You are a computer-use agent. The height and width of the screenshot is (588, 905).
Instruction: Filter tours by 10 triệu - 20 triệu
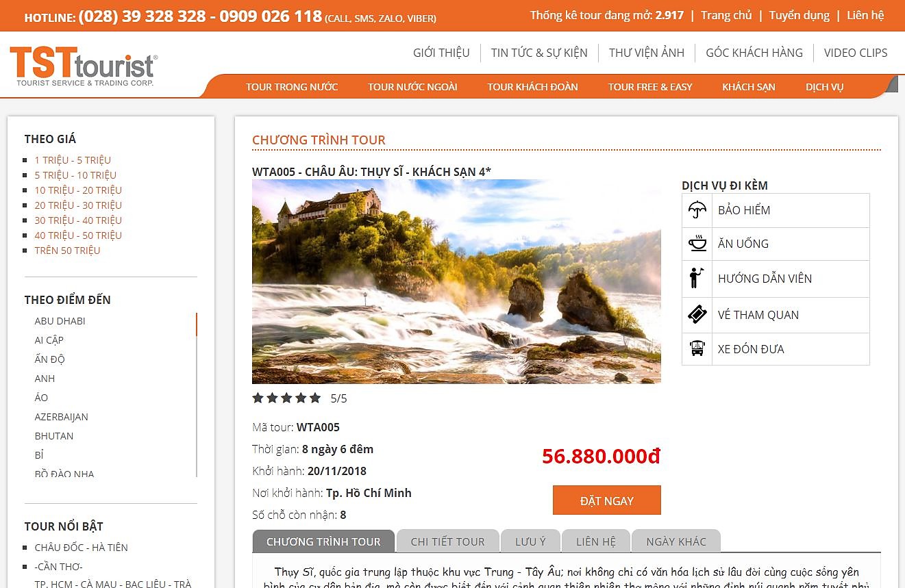pyautogui.click(x=78, y=190)
